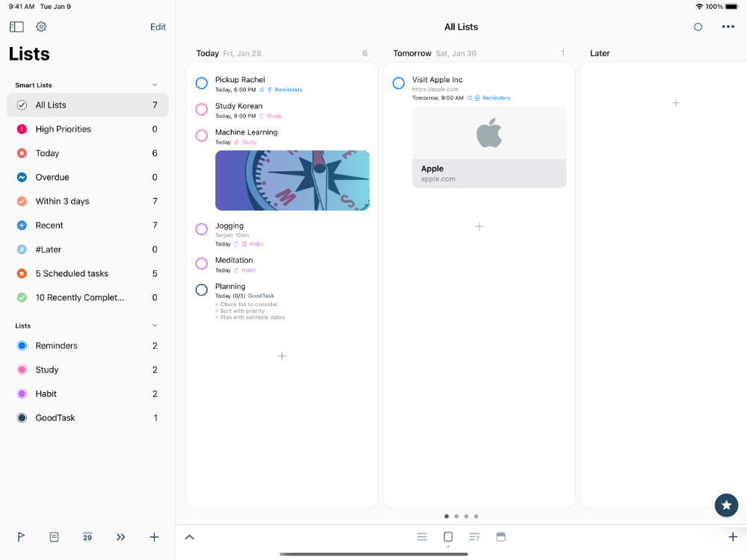747x560 pixels.
Task: Open Reminders tag on Pickup Rachel
Action: tap(288, 90)
